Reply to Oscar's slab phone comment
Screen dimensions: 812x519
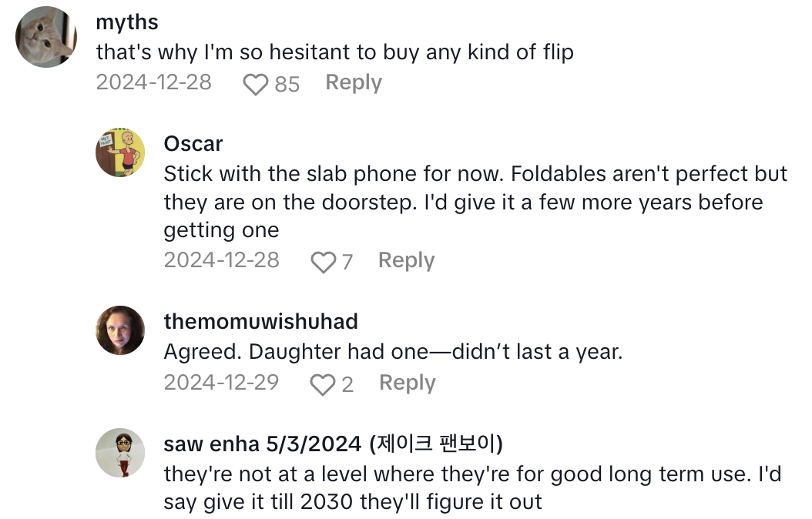(406, 260)
